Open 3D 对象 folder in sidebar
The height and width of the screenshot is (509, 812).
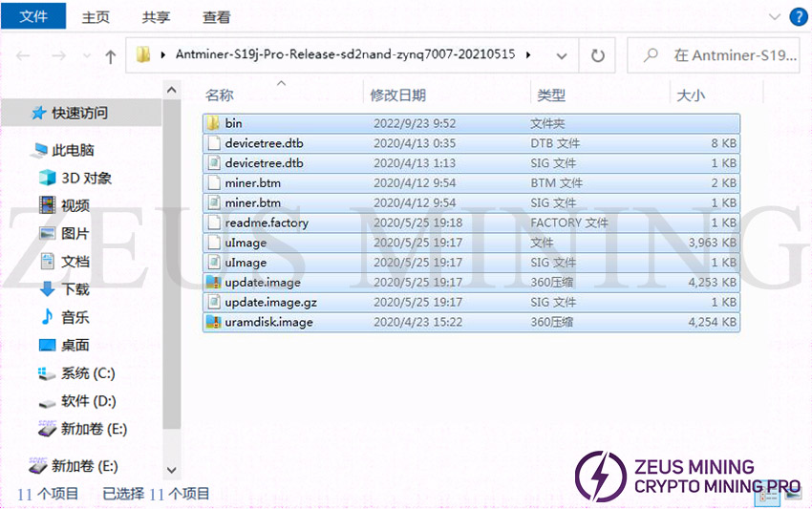click(87, 179)
